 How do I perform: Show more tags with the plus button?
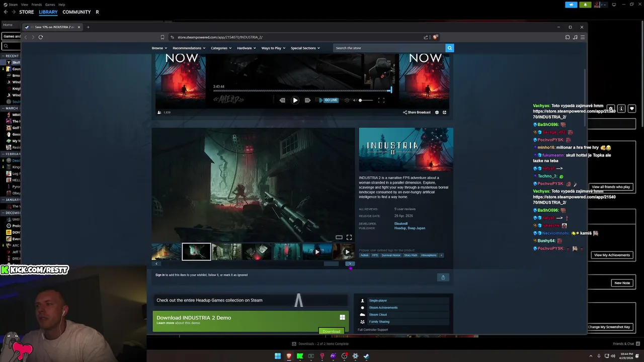pyautogui.click(x=441, y=255)
